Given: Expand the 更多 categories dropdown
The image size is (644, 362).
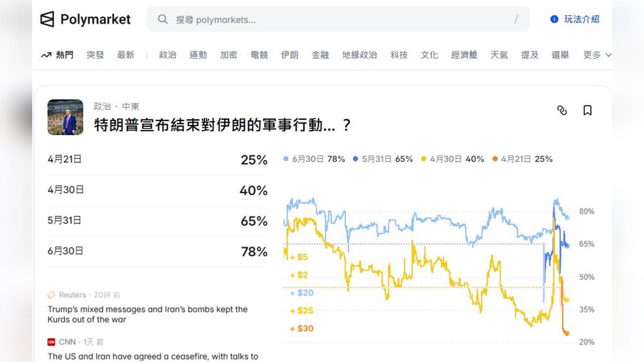Looking at the screenshot, I should (x=597, y=55).
